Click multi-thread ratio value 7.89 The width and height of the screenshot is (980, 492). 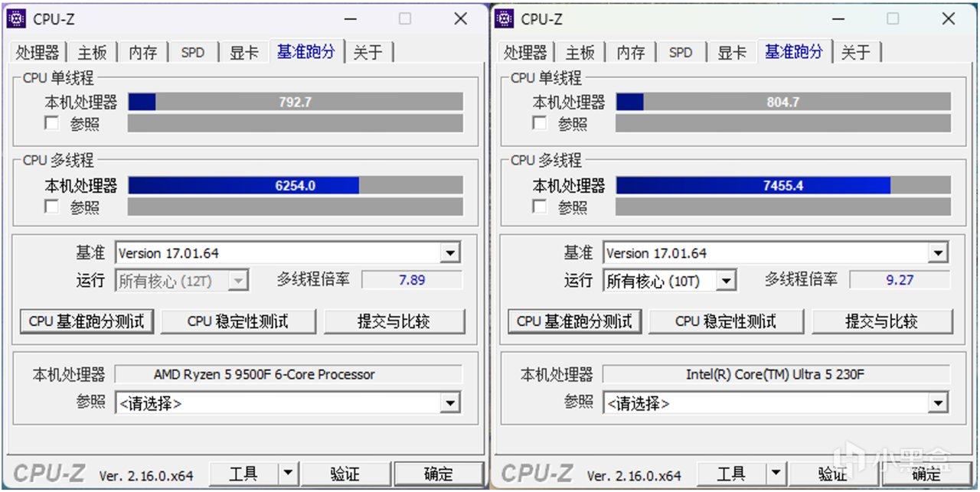(x=412, y=280)
